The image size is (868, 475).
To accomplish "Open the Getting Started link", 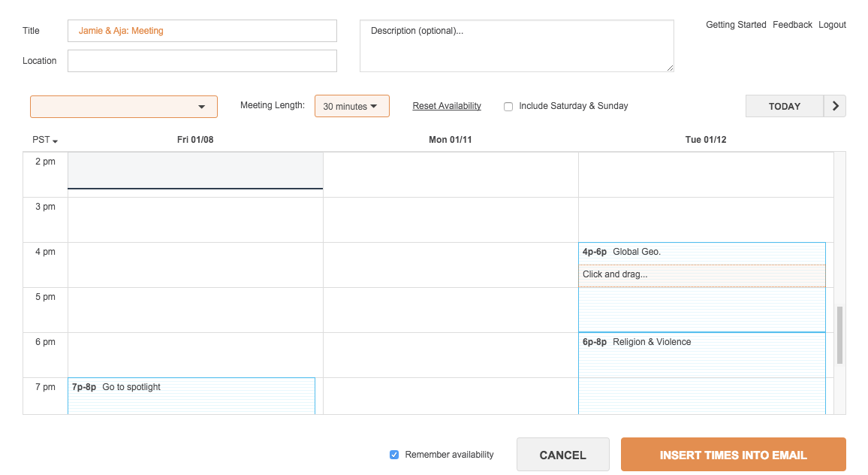I will tap(736, 24).
